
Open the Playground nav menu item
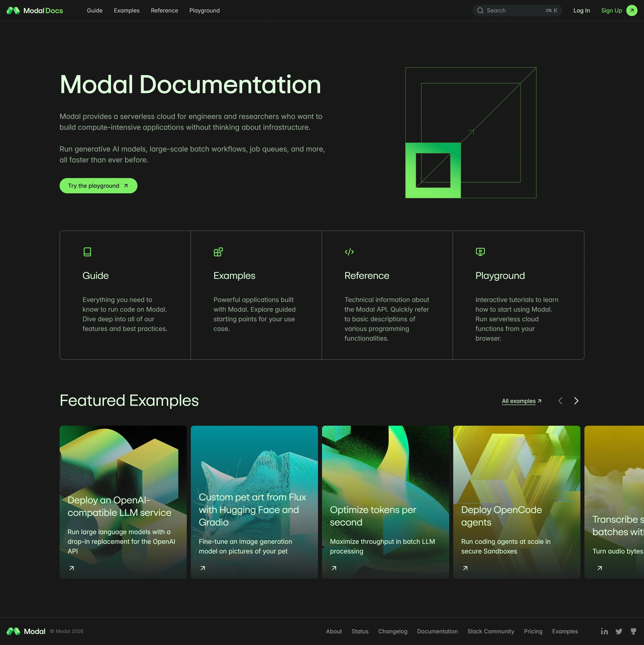(x=204, y=11)
